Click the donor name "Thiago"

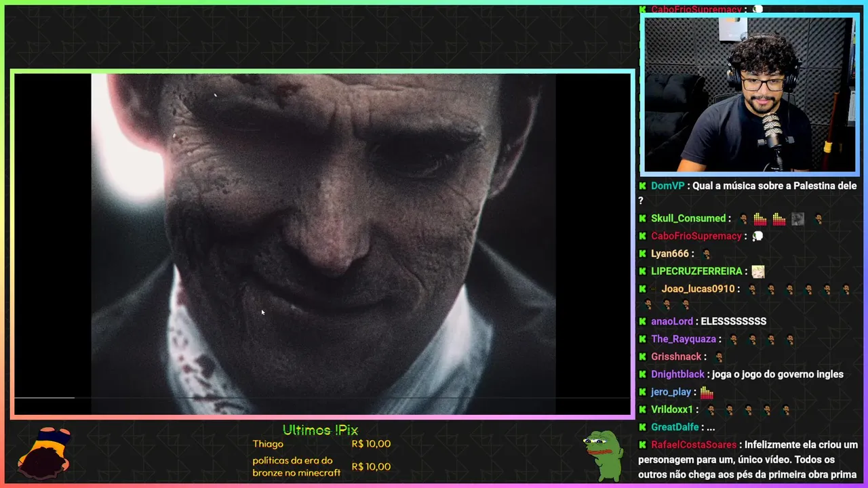268,444
